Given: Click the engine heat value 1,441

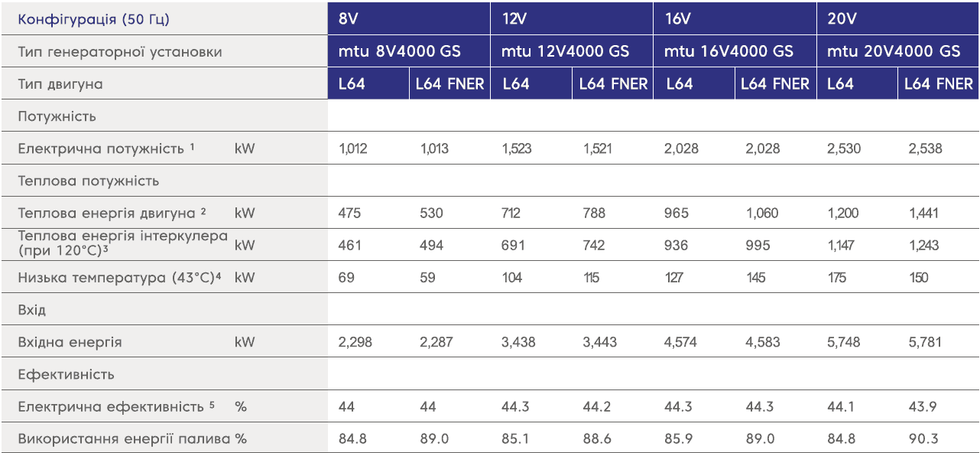Looking at the screenshot, I should 923,213.
